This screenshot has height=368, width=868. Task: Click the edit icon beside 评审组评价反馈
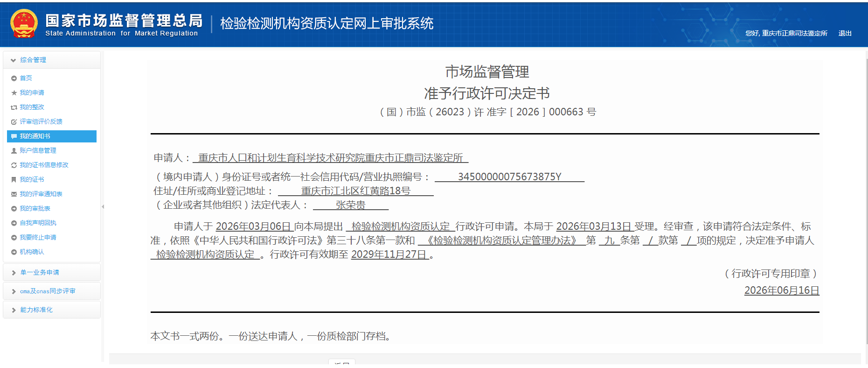pos(14,122)
